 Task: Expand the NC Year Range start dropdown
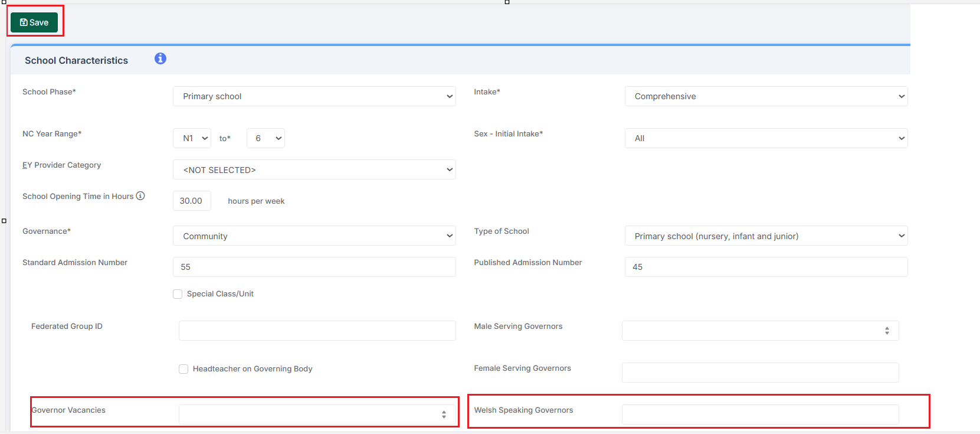click(192, 138)
